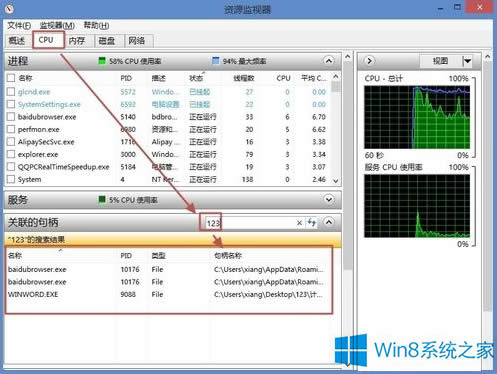Viewport: 497px width, 374px height.
Task: Click the glcnd.exe process name
Action: click(x=34, y=92)
